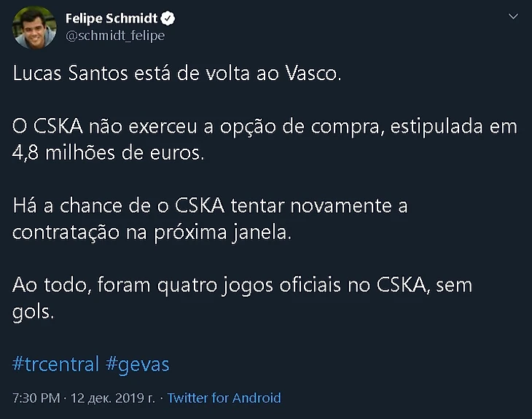Click the words "Lucas Santos" in the tweet
532x419 pixels.
65,74
